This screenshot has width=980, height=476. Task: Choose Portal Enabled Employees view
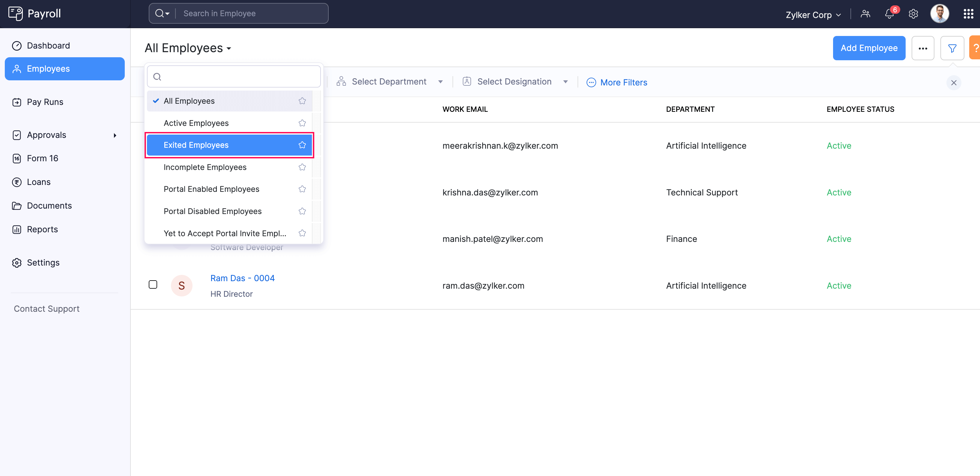[211, 189]
